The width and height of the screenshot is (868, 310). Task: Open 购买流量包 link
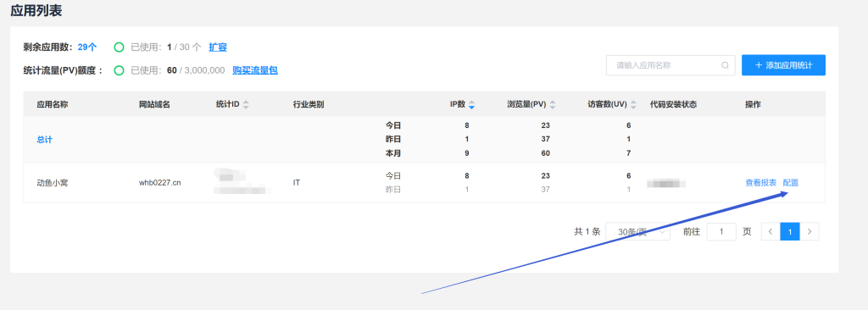click(x=254, y=70)
